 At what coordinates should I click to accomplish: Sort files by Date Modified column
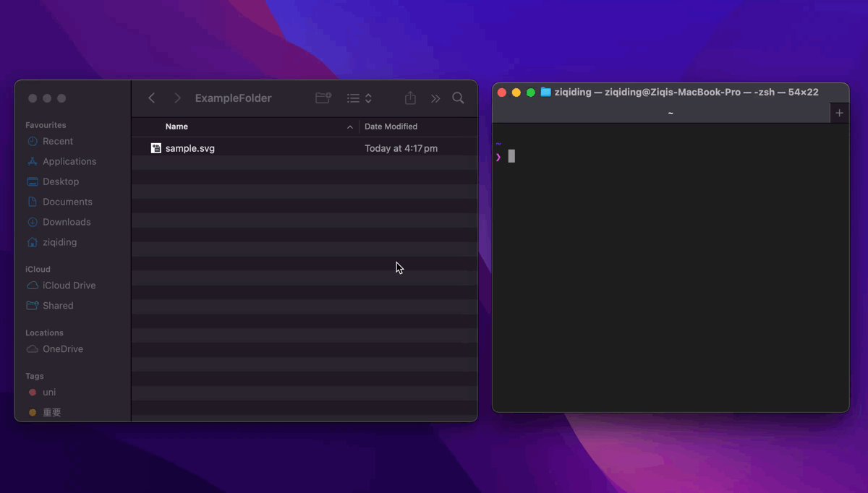[x=391, y=127]
